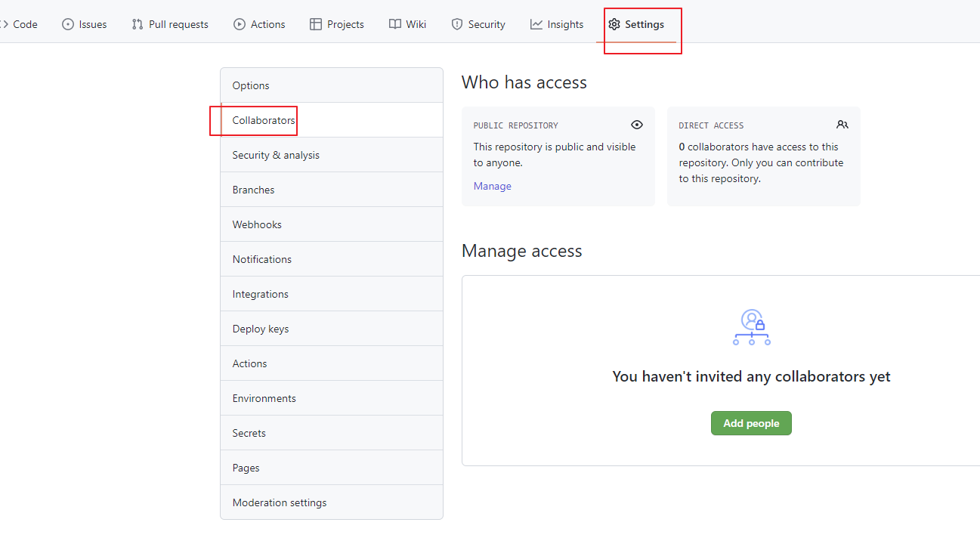Click the Actions play icon
The image size is (980, 544).
pos(240,24)
